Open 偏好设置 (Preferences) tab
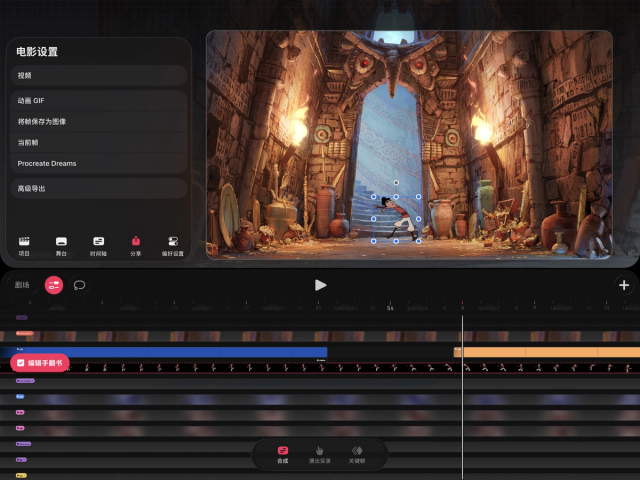 173,245
